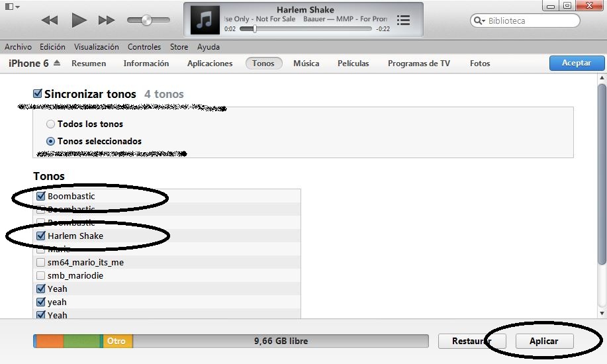Open the Controles menu

[x=144, y=47]
